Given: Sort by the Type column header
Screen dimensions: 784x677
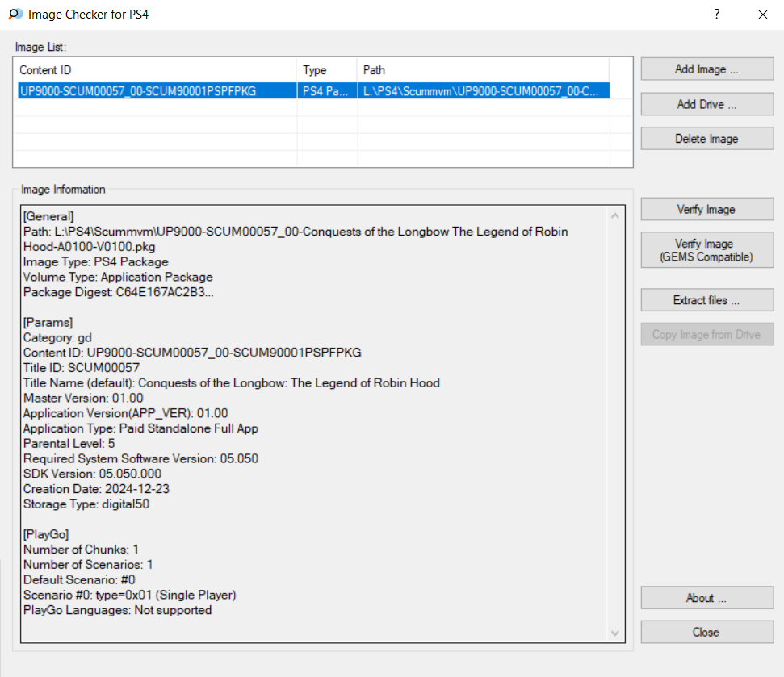Looking at the screenshot, I should (x=327, y=70).
